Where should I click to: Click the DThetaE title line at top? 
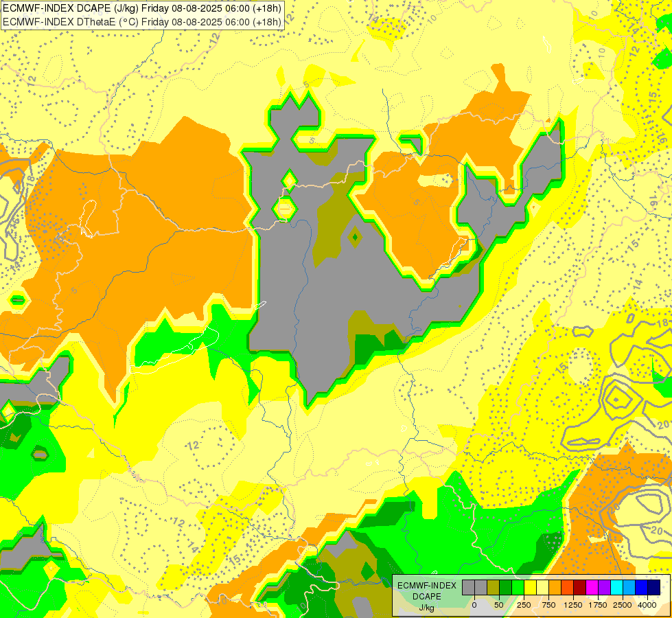point(142,21)
